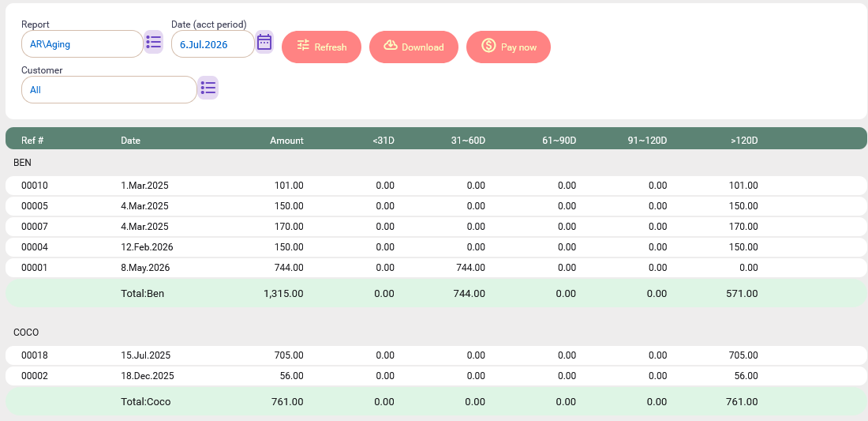This screenshot has width=868, height=421.
Task: Click the date 1.Mar.2025
Action: (145, 186)
